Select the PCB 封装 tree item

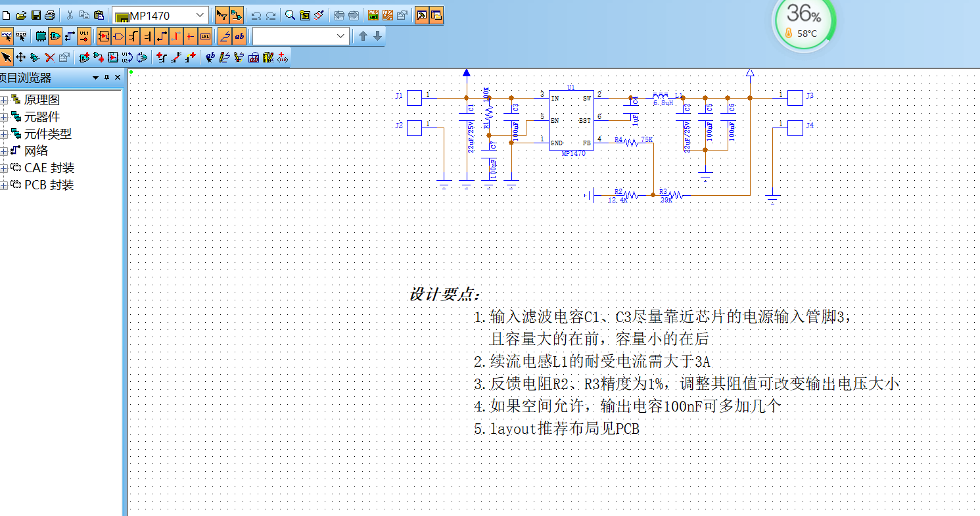pyautogui.click(x=49, y=185)
